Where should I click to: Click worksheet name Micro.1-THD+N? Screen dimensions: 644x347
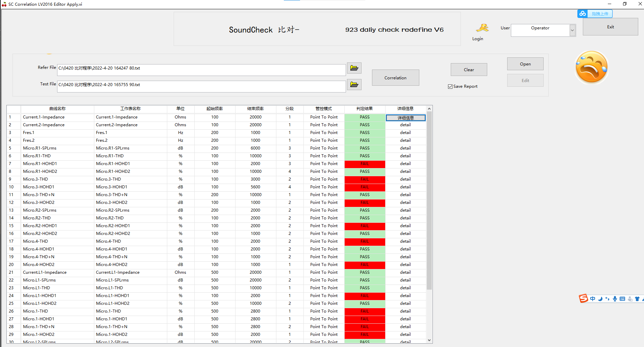(x=112, y=327)
